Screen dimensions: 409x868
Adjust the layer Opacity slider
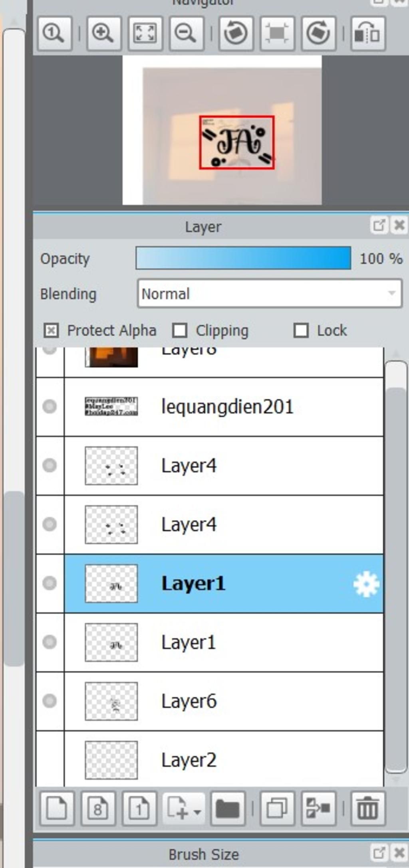(243, 258)
